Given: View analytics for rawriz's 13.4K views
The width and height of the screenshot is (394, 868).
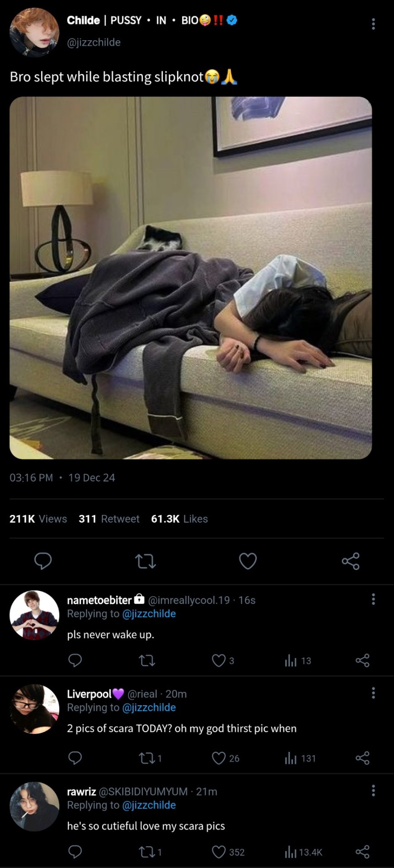Looking at the screenshot, I should [x=303, y=852].
